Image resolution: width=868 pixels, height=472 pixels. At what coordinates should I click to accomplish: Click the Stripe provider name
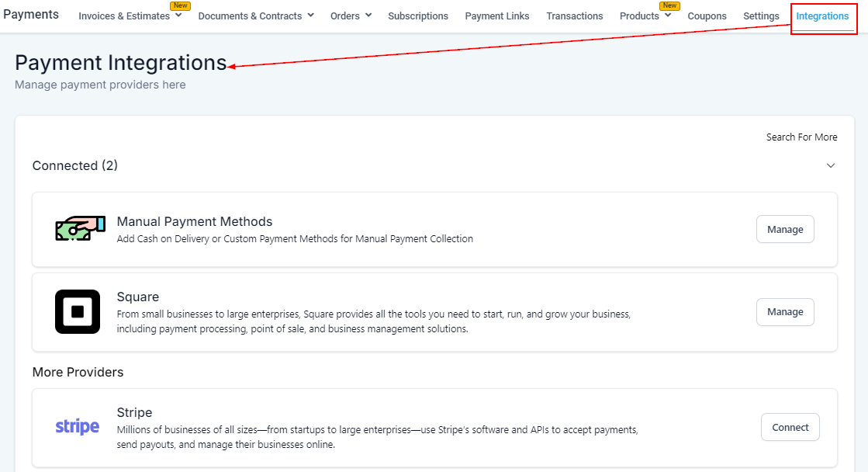pyautogui.click(x=134, y=412)
